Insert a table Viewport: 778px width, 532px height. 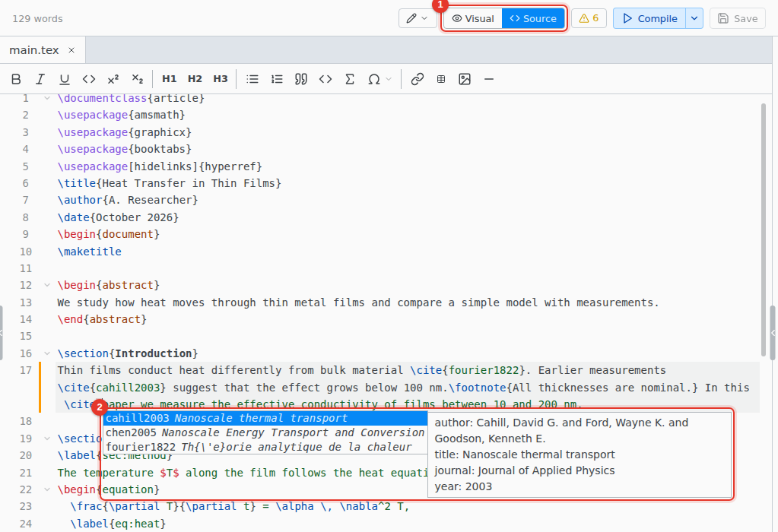(x=441, y=79)
